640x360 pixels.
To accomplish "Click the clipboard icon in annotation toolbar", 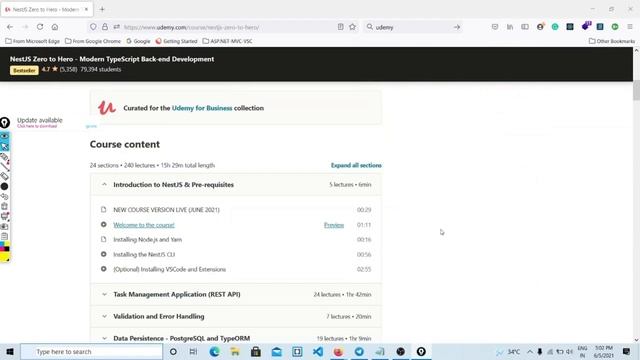I will [x=4, y=236].
